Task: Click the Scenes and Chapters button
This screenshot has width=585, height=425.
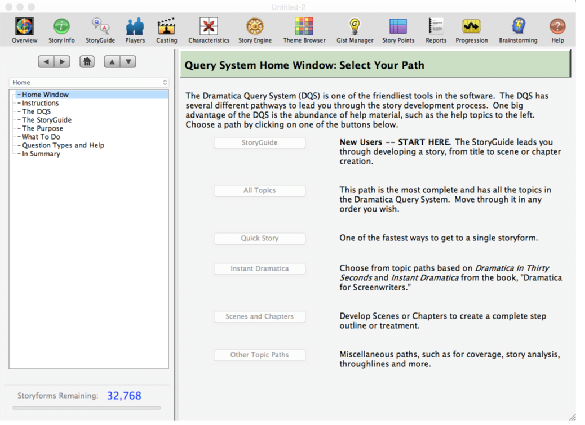Action: 260,316
